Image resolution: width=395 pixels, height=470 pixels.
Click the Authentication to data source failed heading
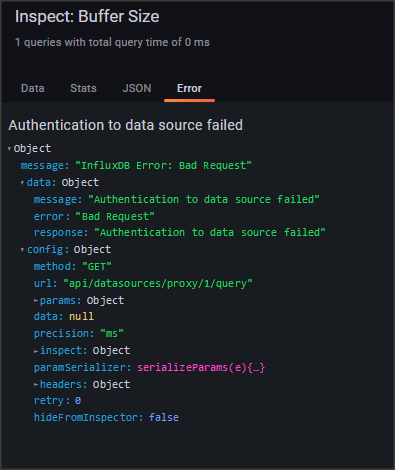126,125
